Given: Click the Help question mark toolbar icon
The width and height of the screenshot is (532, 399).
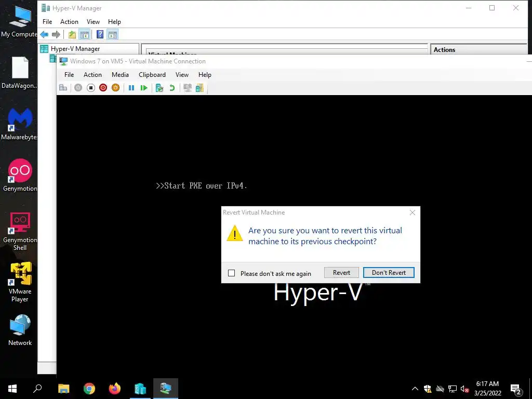Looking at the screenshot, I should click(100, 34).
